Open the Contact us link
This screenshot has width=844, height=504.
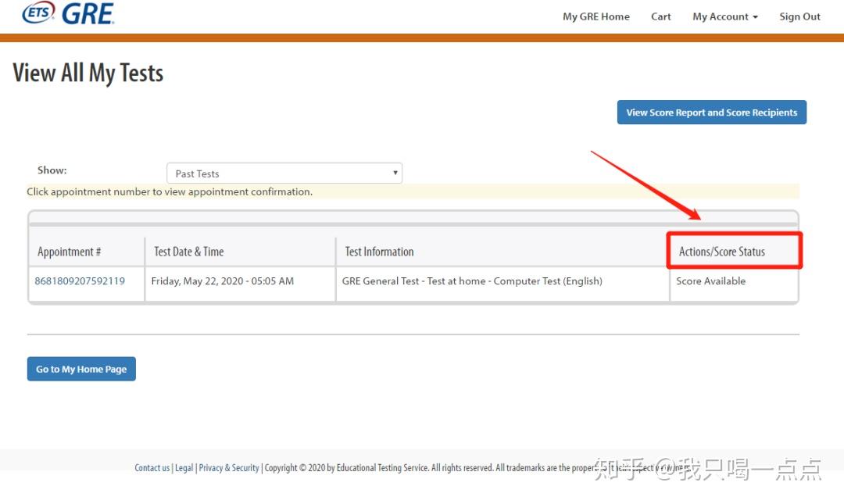(x=152, y=468)
